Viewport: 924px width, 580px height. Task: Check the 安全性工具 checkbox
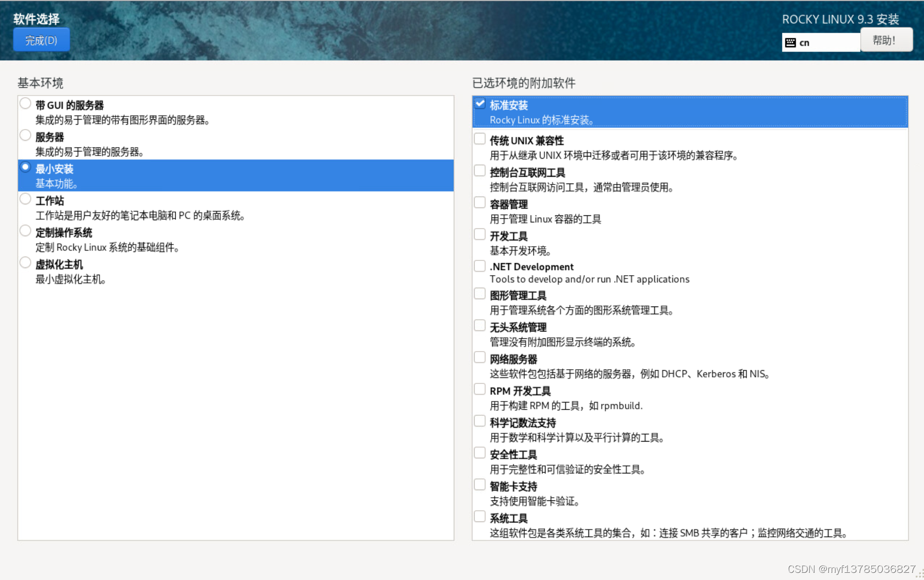pos(480,453)
